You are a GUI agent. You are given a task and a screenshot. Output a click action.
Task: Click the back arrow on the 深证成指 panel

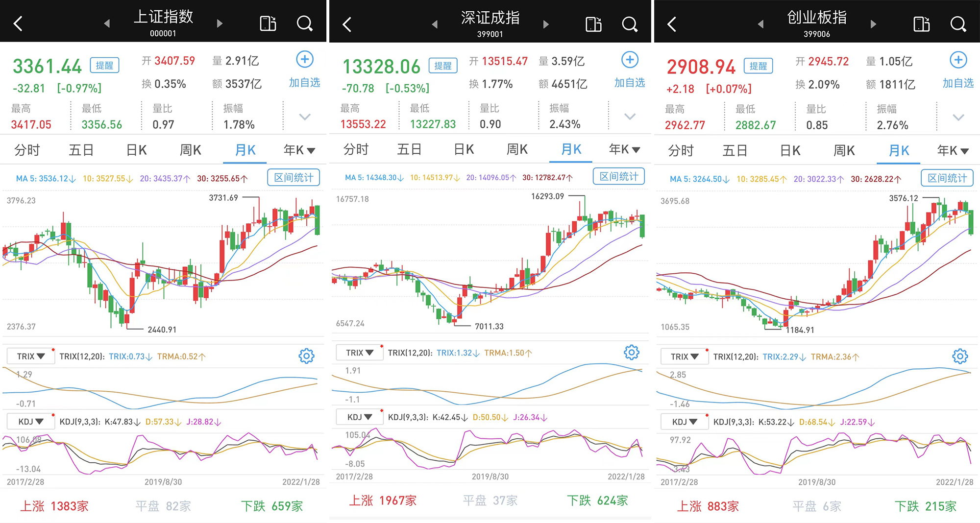[346, 23]
